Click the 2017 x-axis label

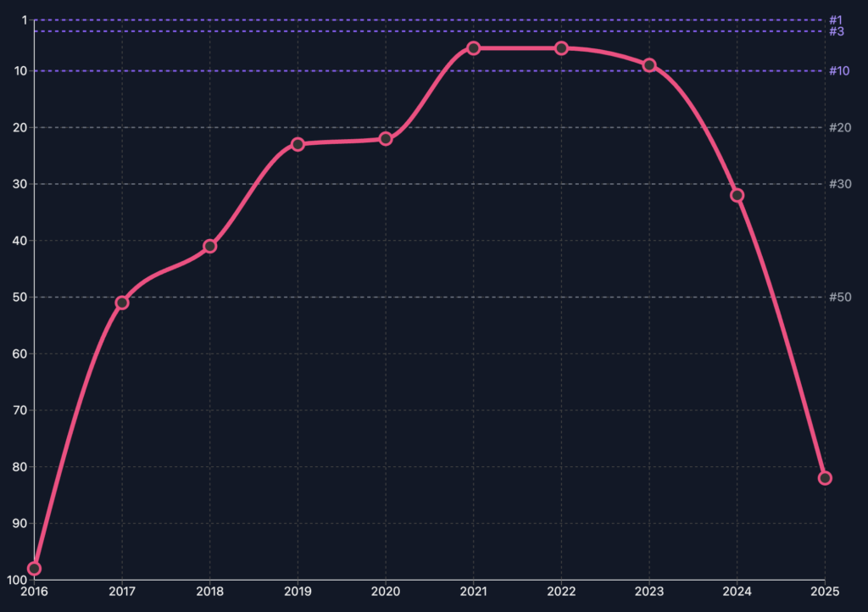pos(122,592)
